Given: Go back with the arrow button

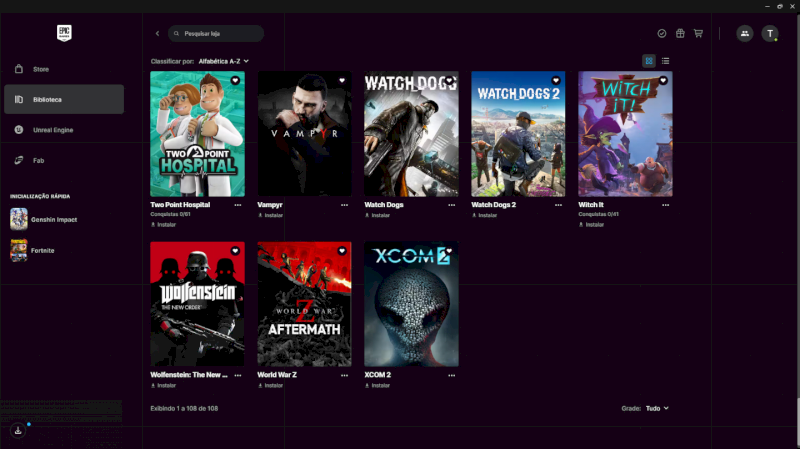Looking at the screenshot, I should click(x=157, y=34).
